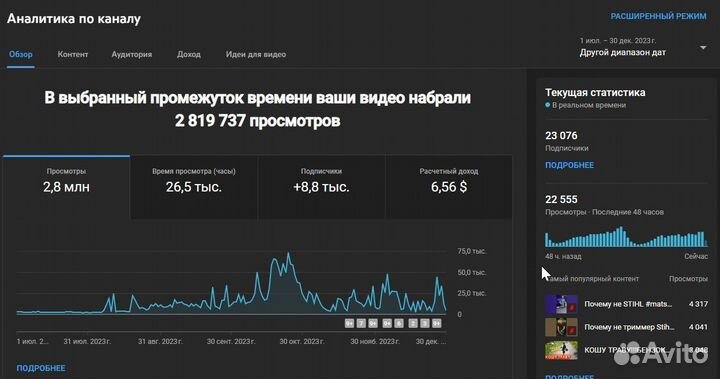The width and height of the screenshot is (720, 379).
Task: Open the Аудитория tab
Action: tap(132, 54)
